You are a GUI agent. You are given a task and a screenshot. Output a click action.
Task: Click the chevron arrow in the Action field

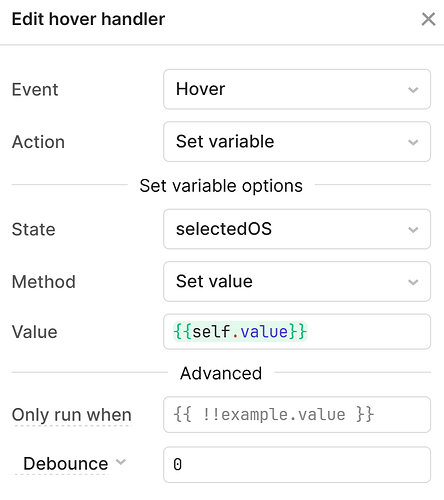[x=413, y=142]
